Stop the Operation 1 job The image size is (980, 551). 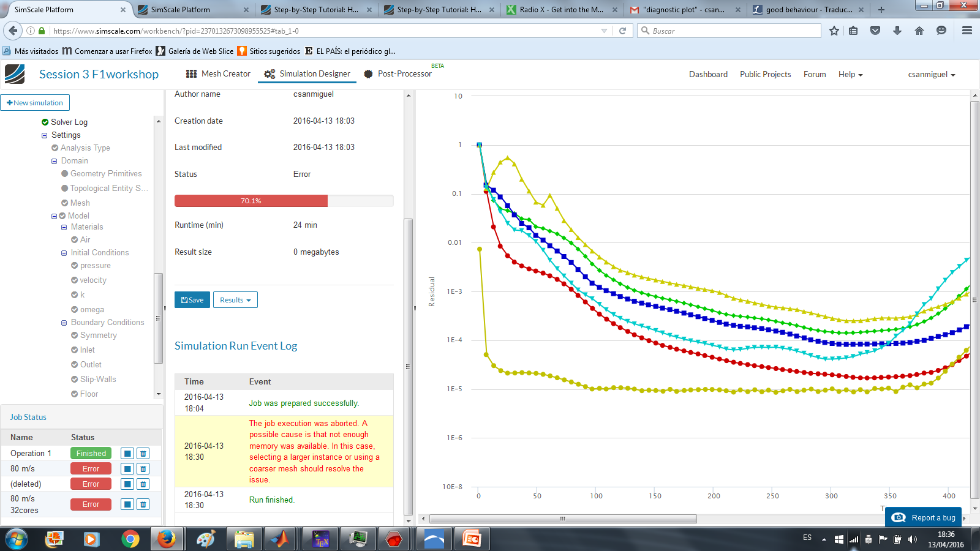(127, 454)
